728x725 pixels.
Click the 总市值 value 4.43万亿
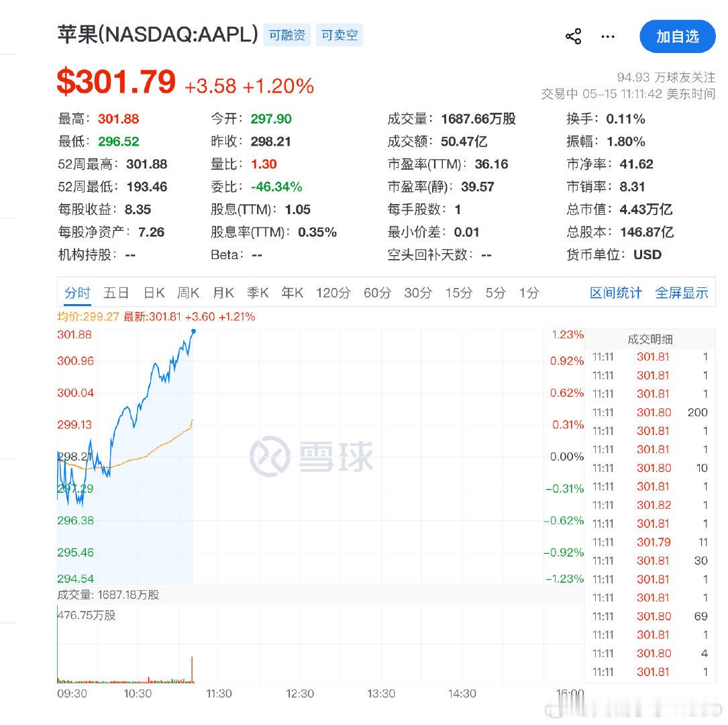click(x=646, y=209)
